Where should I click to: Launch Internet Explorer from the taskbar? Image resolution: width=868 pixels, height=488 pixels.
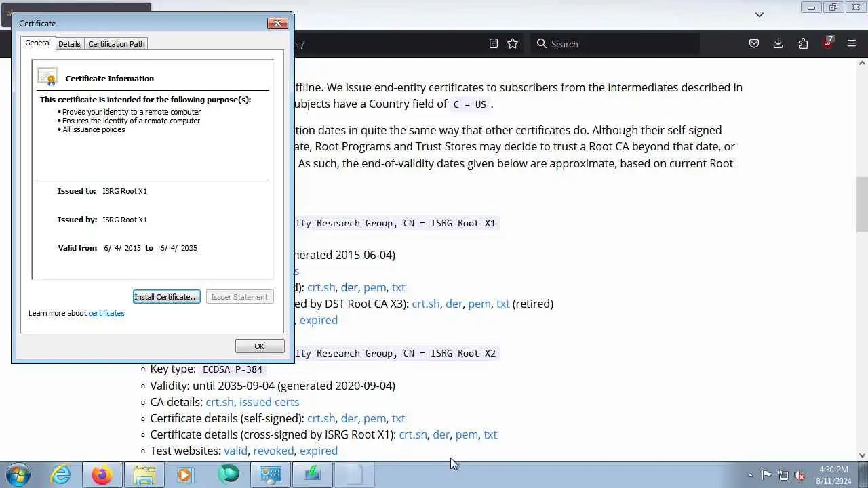(x=61, y=474)
